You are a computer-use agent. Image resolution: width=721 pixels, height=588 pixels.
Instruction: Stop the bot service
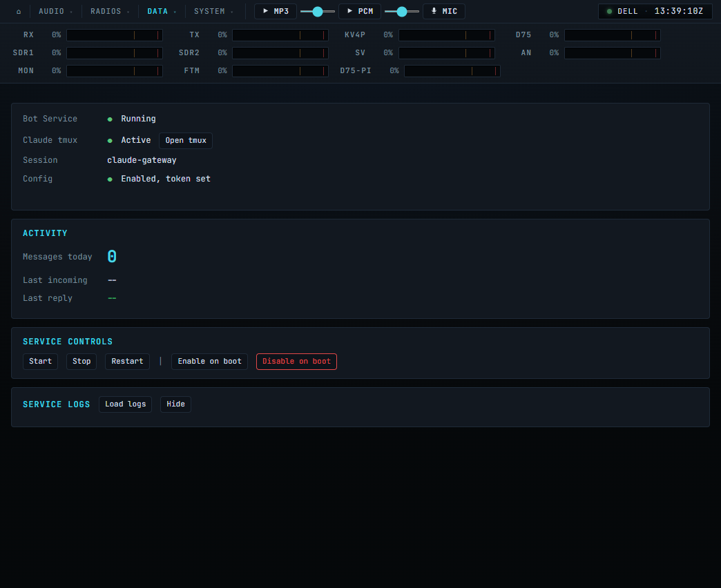click(x=81, y=362)
